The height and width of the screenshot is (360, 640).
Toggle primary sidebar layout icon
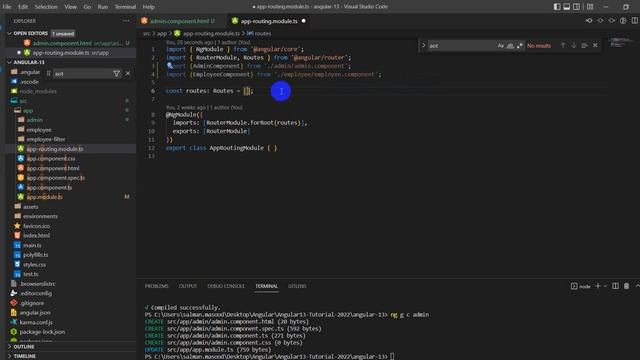click(x=557, y=7)
